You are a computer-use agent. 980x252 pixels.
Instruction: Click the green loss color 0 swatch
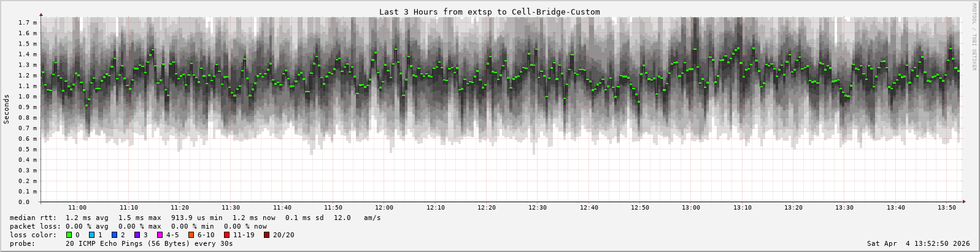click(x=69, y=235)
